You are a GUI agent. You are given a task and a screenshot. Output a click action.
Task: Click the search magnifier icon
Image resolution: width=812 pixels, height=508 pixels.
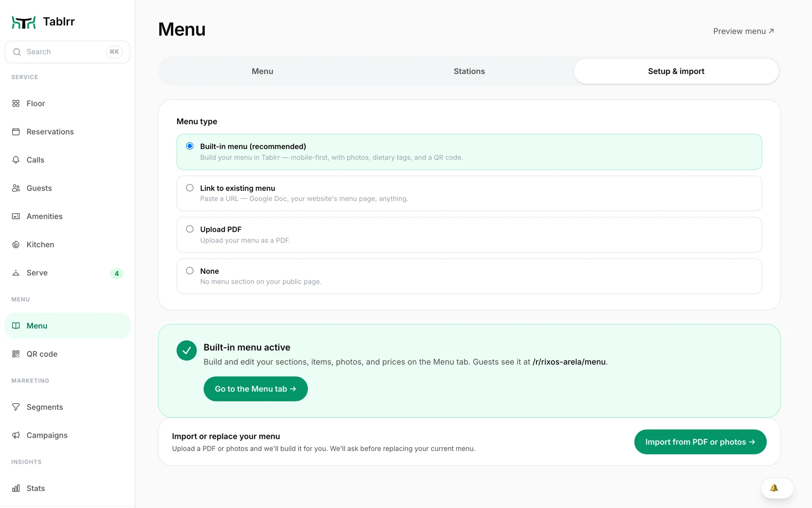point(17,52)
